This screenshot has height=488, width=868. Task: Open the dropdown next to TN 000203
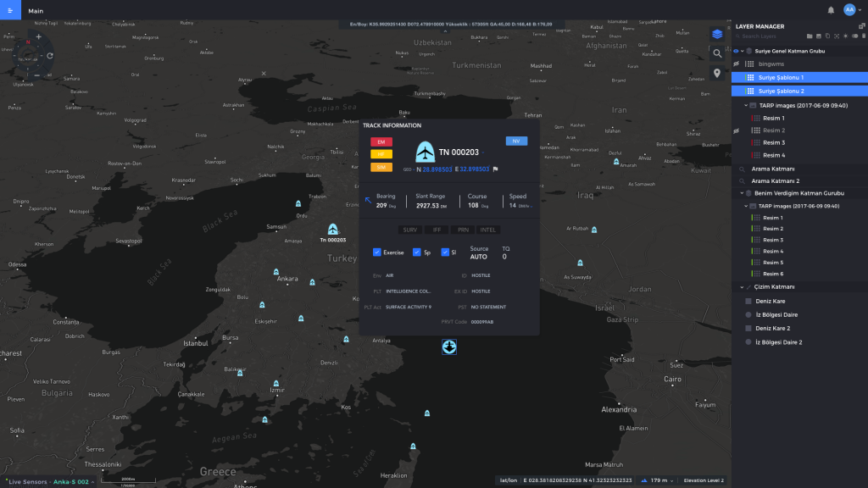482,152
